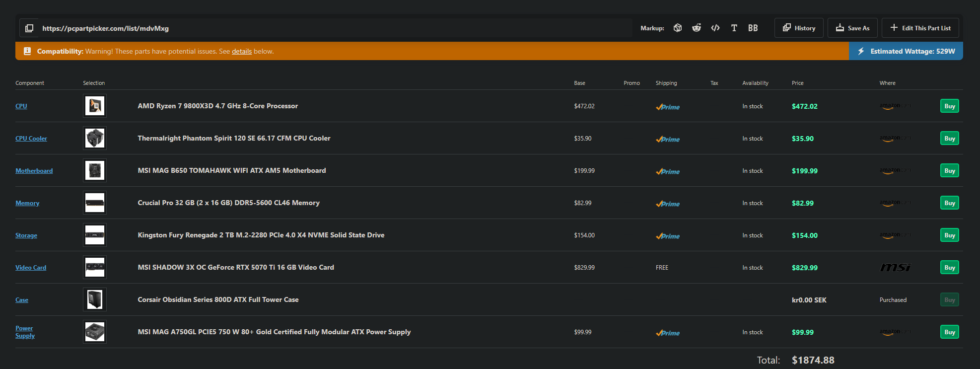Open the Case component link
This screenshot has width=980, height=369.
point(22,299)
